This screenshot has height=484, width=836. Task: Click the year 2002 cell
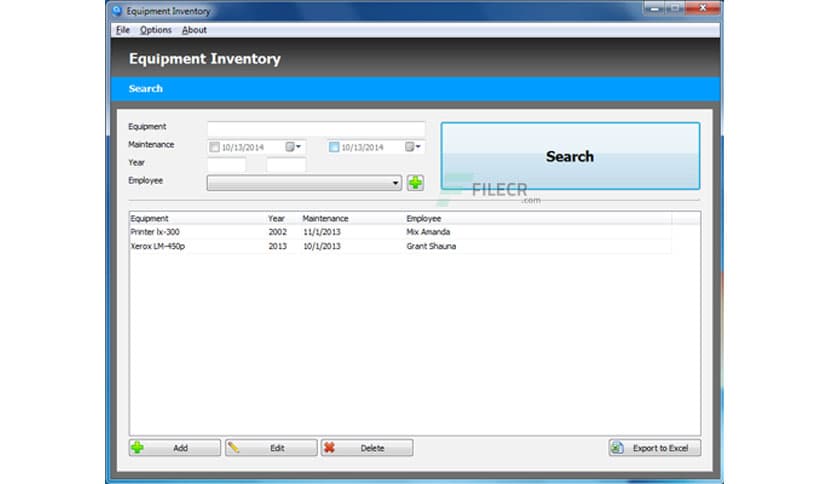click(277, 232)
